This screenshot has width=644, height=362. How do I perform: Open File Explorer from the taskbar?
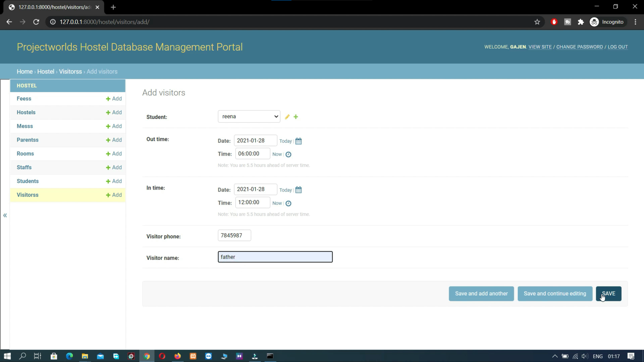[85, 356]
